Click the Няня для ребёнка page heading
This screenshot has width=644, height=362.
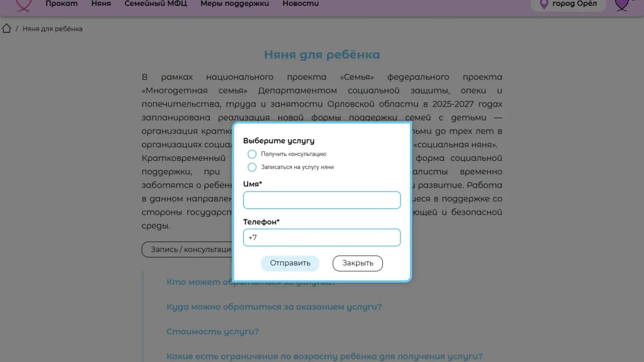[322, 54]
